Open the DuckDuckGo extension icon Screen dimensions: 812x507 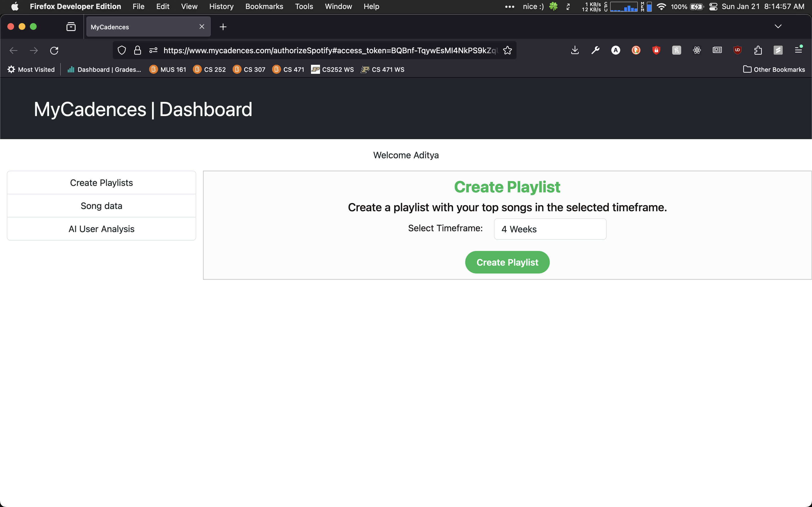(636, 50)
